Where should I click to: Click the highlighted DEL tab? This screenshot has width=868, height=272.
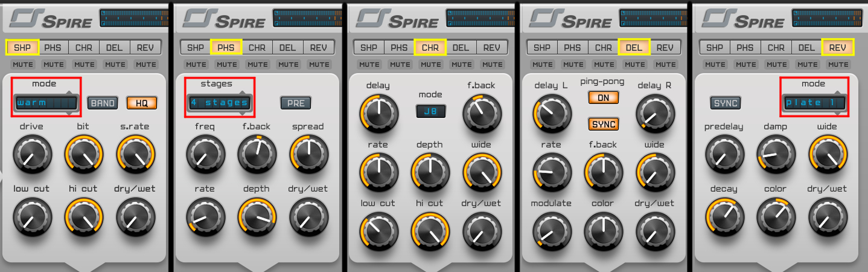point(634,48)
